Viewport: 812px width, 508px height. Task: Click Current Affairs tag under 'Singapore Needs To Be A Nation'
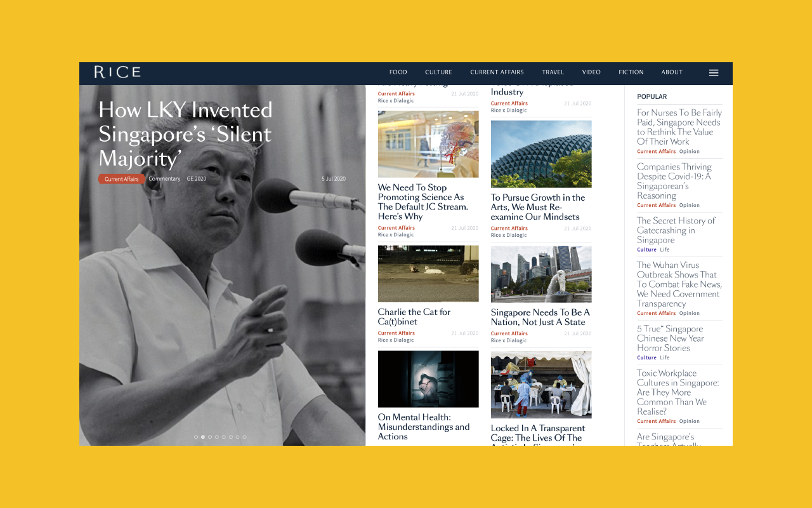(x=509, y=333)
